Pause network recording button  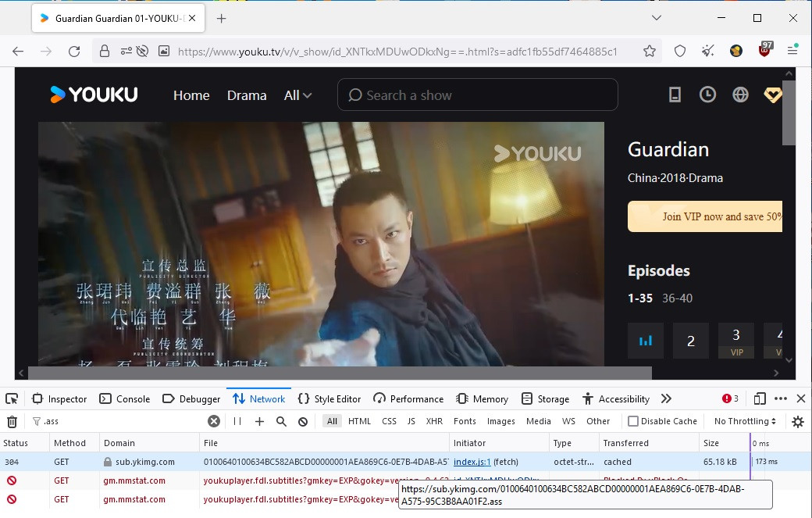click(237, 421)
